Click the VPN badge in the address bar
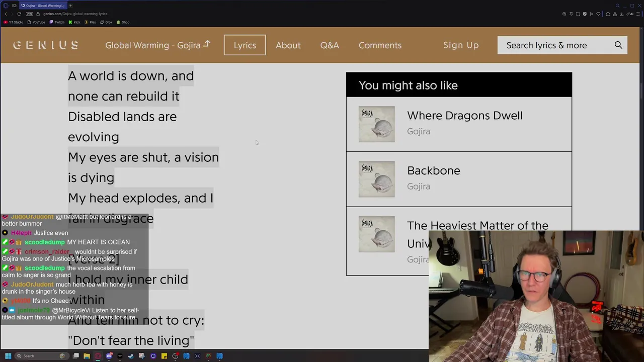The width and height of the screenshot is (644, 362). coord(30,14)
